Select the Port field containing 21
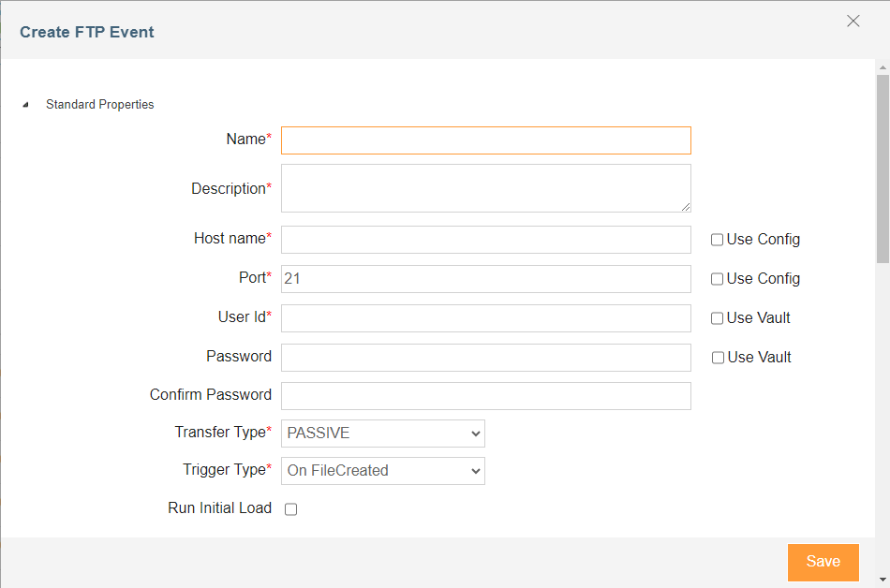890x588 pixels. coord(486,279)
